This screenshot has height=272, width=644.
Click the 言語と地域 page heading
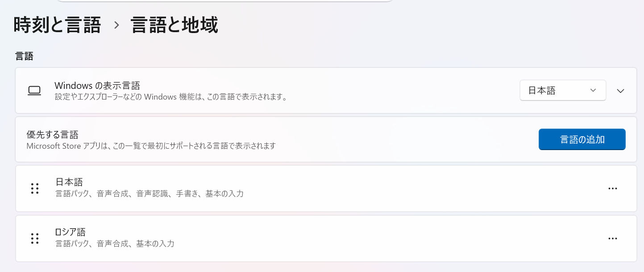click(x=175, y=25)
